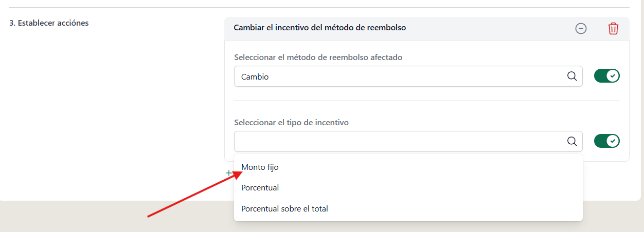This screenshot has height=232, width=644.
Task: Toggle the switch beside the Cambio field
Action: pyautogui.click(x=607, y=76)
